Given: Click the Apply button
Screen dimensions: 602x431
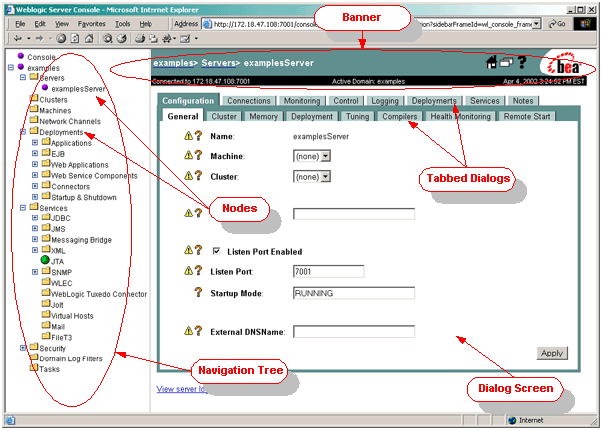Looking at the screenshot, I should [552, 353].
